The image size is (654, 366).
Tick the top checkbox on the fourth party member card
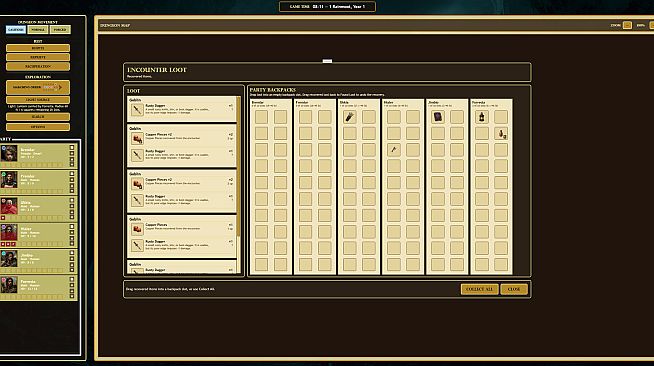pyautogui.click(x=72, y=227)
